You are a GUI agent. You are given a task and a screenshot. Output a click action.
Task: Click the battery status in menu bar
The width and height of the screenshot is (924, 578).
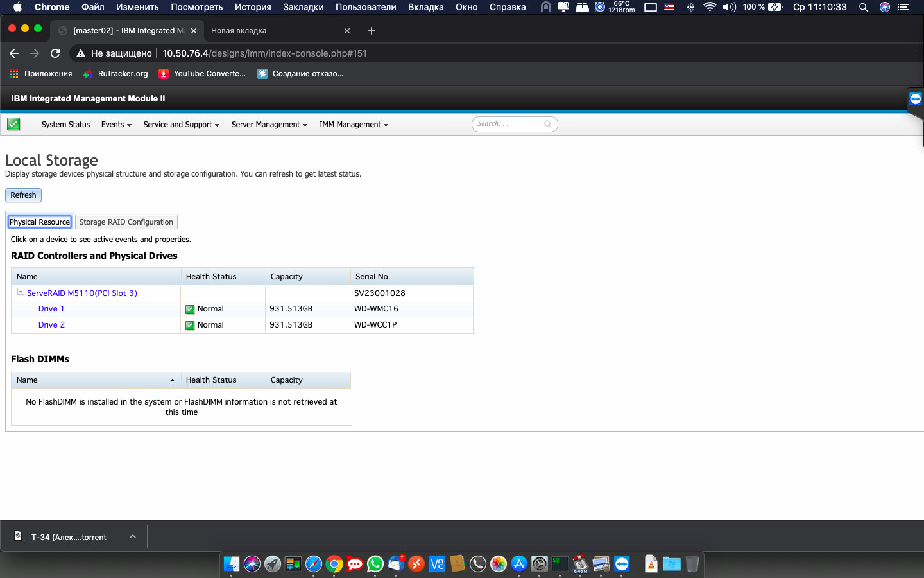763,7
